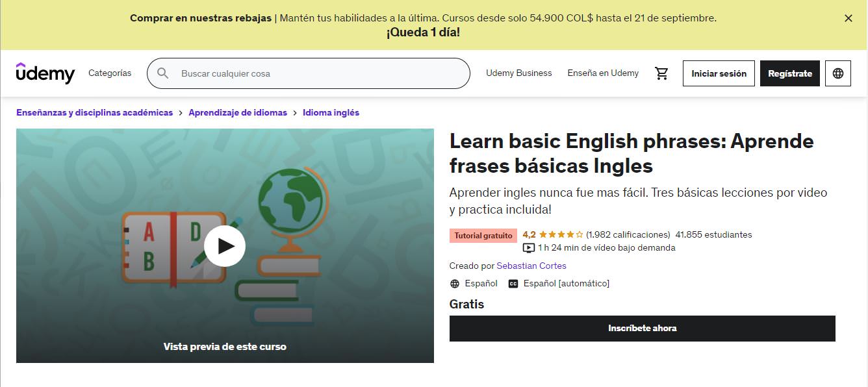
Task: Click the Inscríbete ahora button
Action: [x=643, y=329]
